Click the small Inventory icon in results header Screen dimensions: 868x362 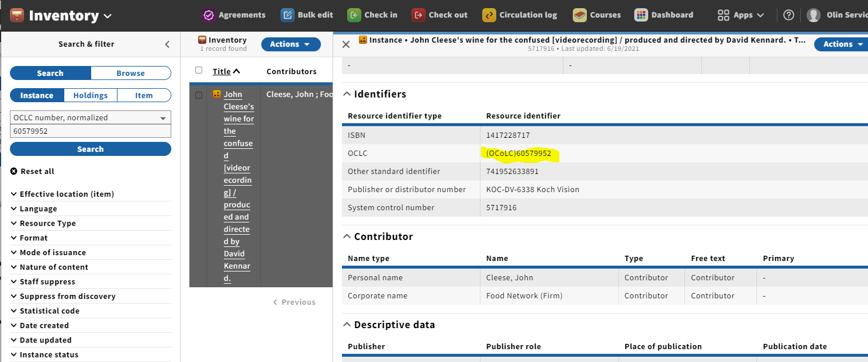pos(203,40)
